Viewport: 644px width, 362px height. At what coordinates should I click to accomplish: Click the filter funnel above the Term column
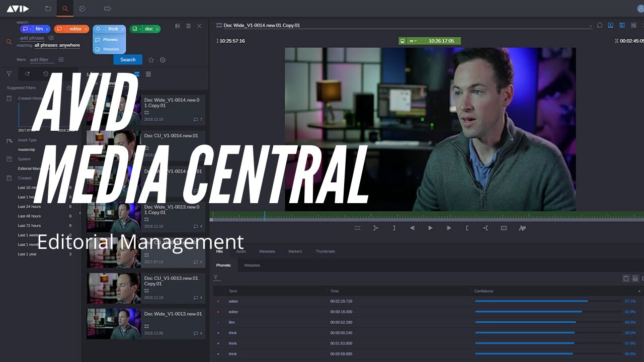click(x=216, y=278)
